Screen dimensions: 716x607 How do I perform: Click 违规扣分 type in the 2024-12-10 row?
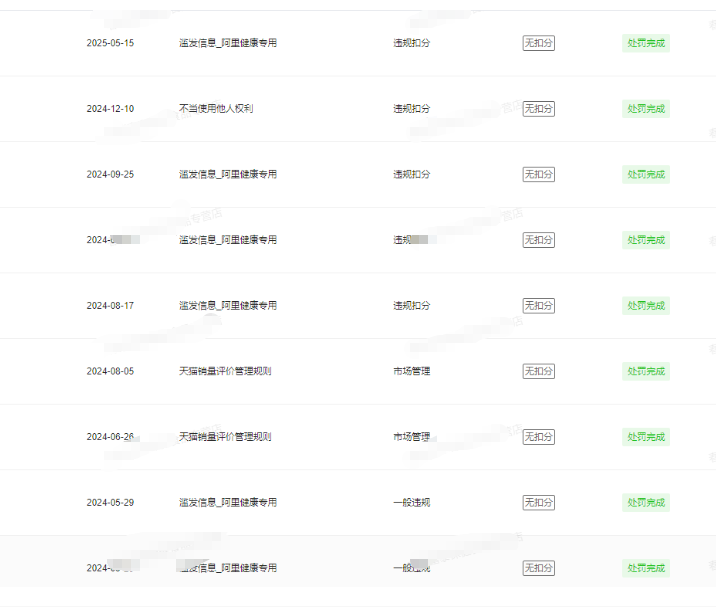tap(411, 108)
